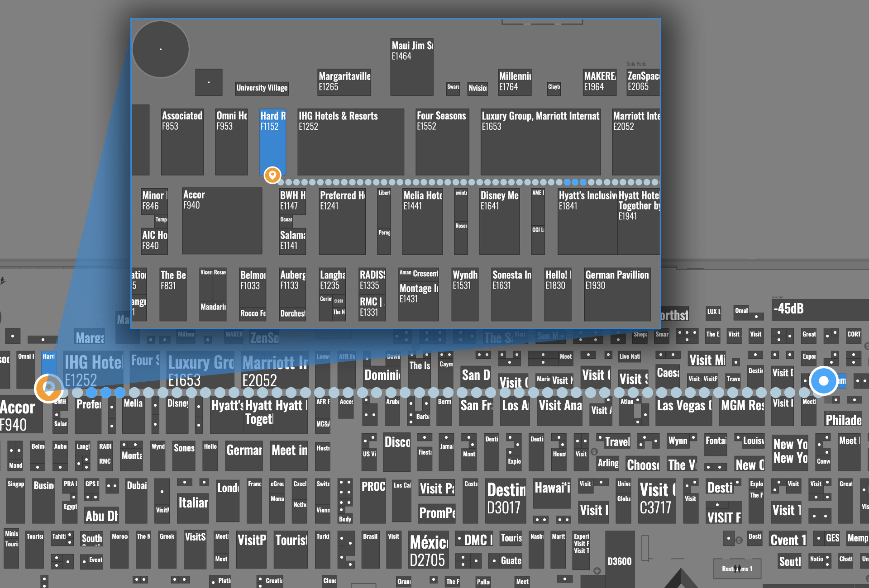
Task: Click the blue destination marker circle
Action: (823, 381)
